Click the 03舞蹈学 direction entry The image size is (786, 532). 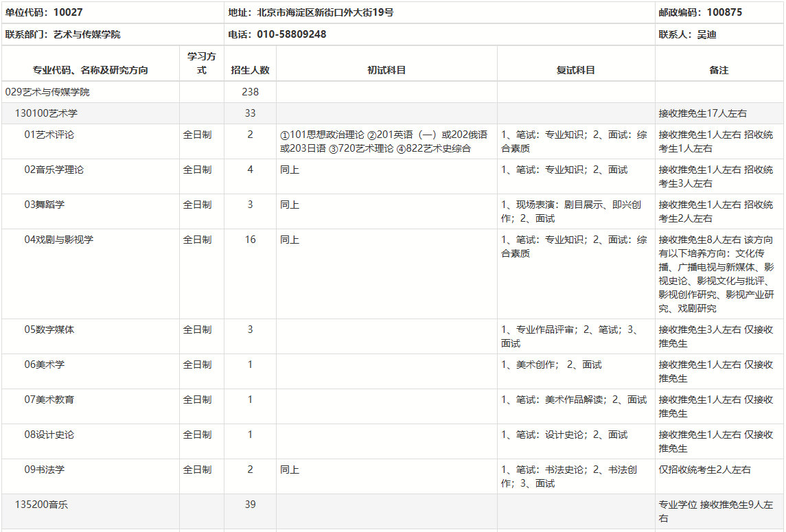pos(45,205)
